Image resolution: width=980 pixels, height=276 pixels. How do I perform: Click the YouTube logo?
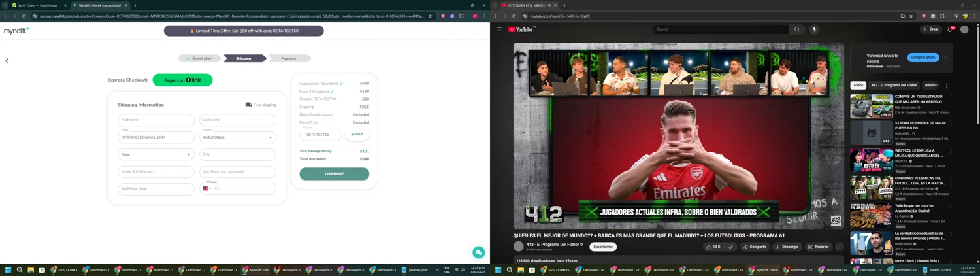tap(521, 29)
